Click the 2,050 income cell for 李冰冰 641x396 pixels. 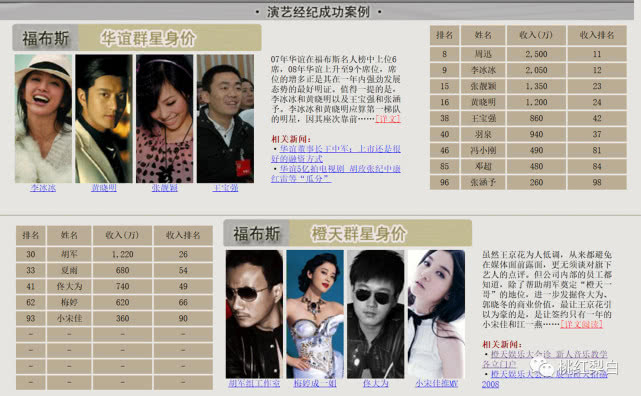[x=536, y=70]
